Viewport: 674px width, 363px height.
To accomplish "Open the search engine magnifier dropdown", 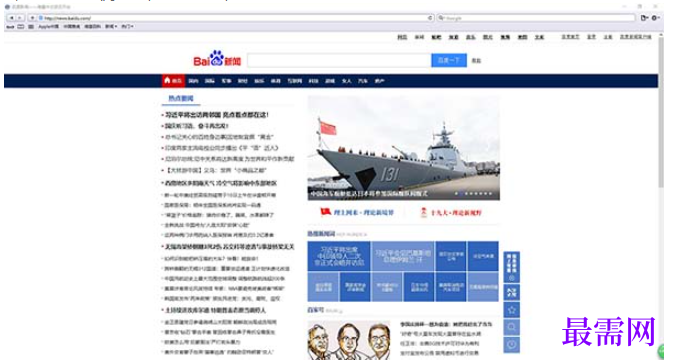I will (441, 18).
